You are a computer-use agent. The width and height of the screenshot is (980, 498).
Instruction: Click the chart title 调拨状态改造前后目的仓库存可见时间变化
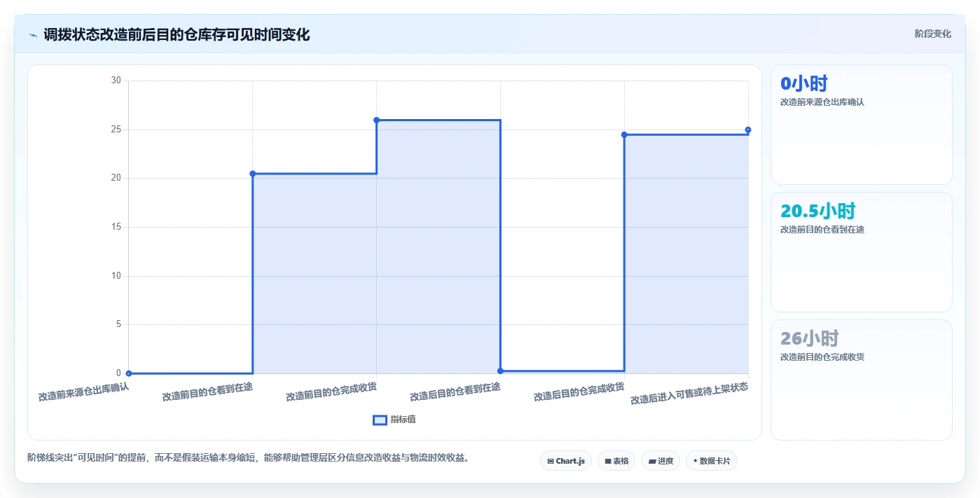(x=177, y=34)
